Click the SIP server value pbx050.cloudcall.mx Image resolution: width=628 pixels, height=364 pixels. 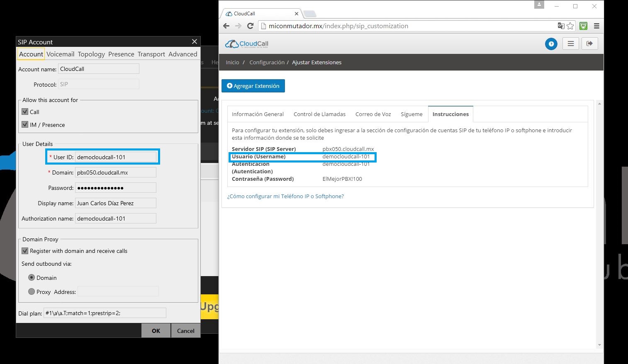348,149
